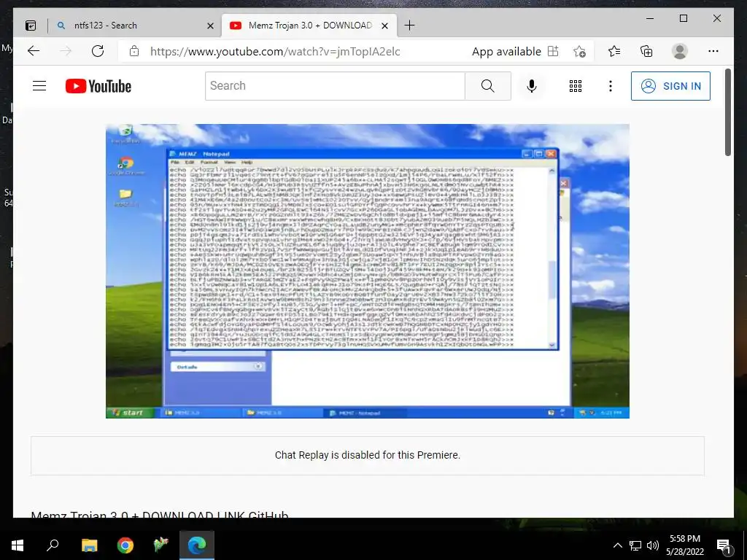This screenshot has width=747, height=560.
Task: Maximize the Edge browser window
Action: pos(683,18)
